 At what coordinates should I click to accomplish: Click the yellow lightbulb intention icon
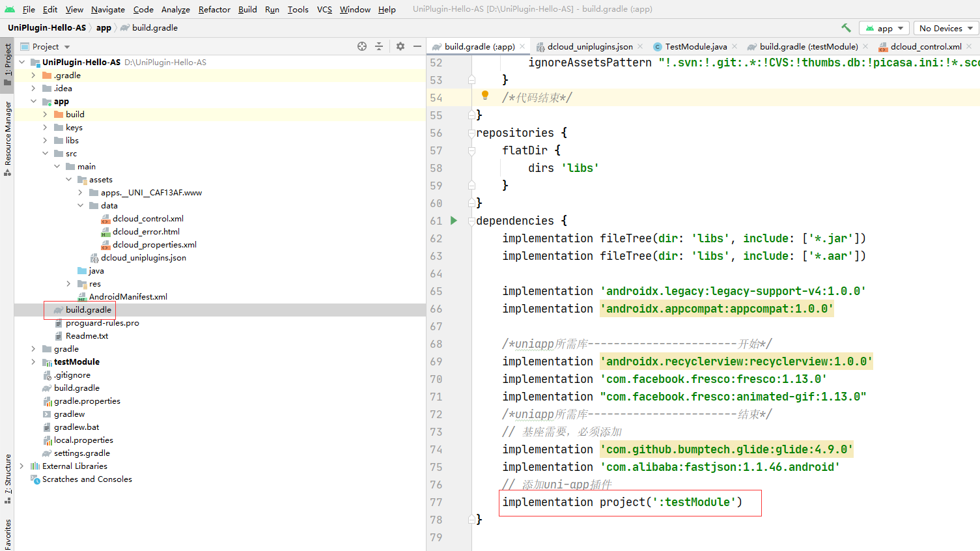click(485, 96)
